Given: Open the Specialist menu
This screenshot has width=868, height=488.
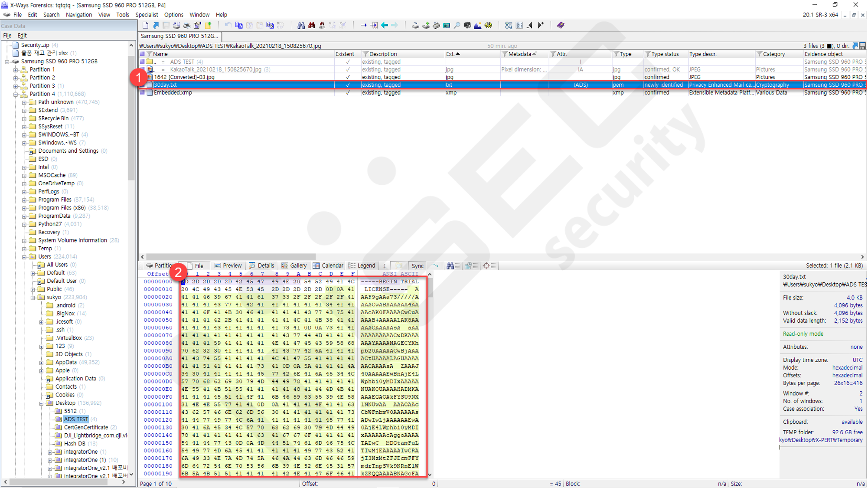Looking at the screenshot, I should [147, 15].
